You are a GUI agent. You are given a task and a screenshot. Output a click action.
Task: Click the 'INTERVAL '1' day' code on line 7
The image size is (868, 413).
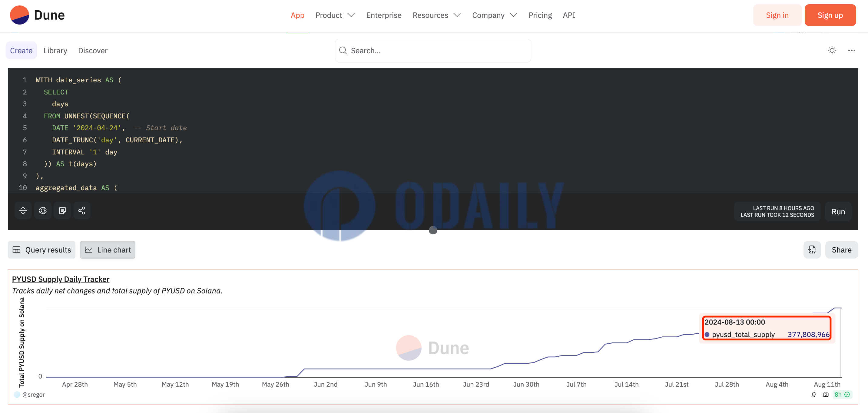pos(84,152)
